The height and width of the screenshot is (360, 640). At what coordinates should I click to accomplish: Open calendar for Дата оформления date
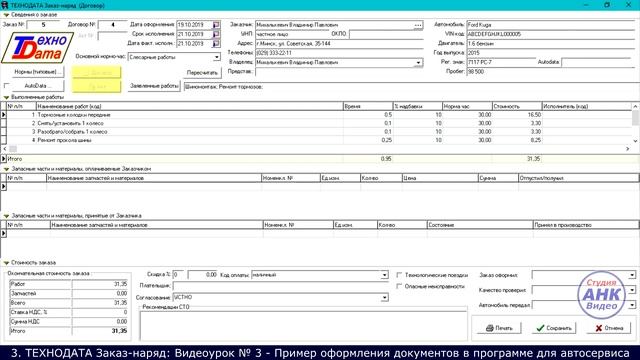click(216, 25)
